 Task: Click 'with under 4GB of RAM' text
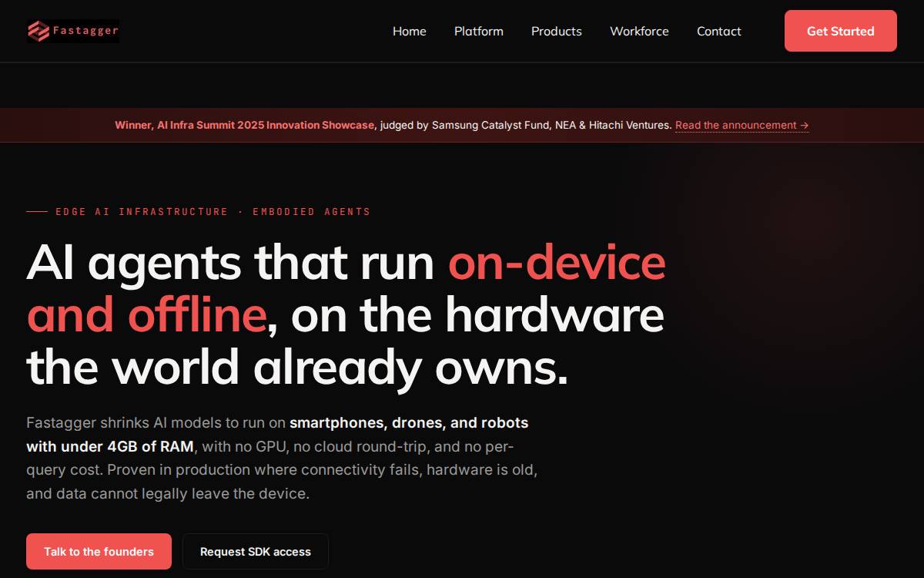(x=110, y=446)
